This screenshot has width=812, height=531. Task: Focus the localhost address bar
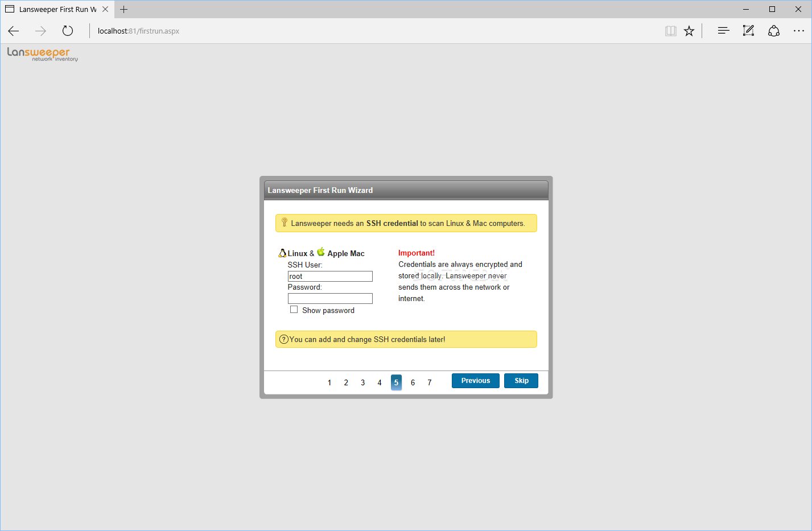point(376,31)
